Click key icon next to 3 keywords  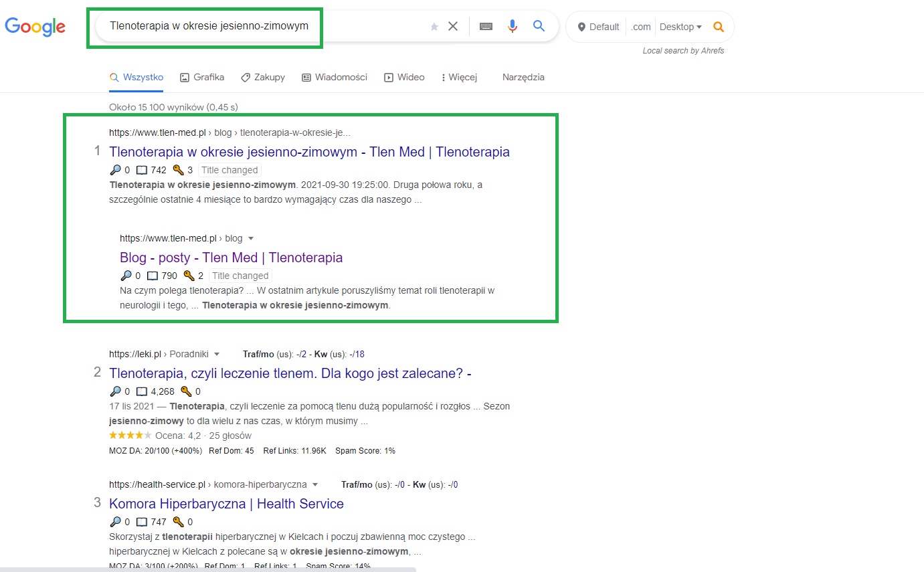coord(178,170)
